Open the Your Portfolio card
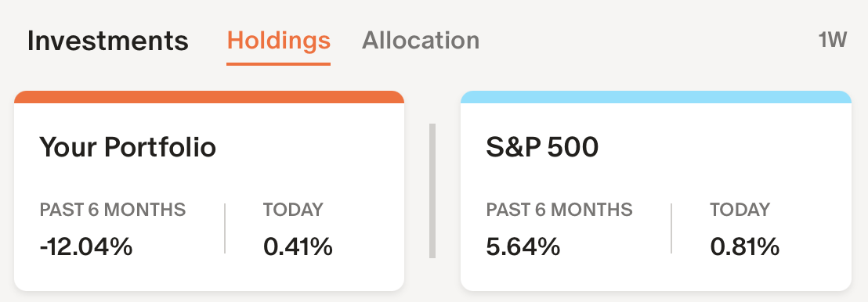 (209, 191)
